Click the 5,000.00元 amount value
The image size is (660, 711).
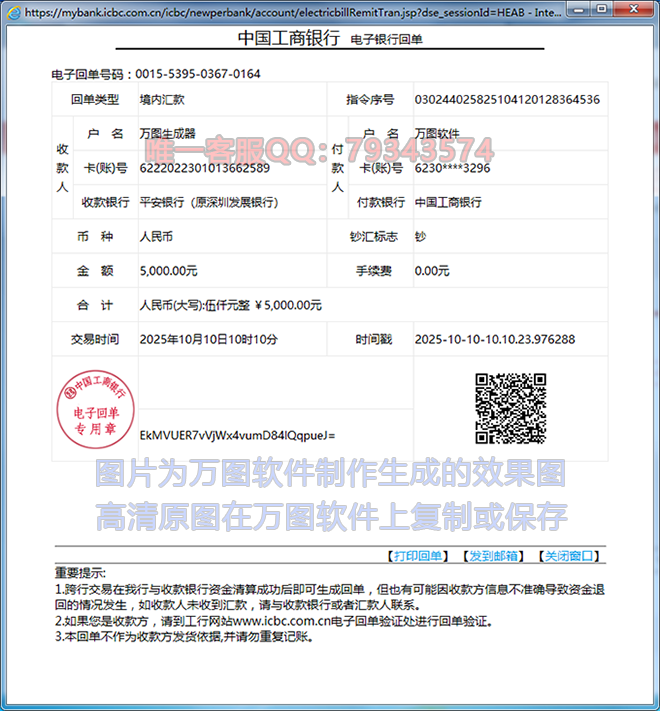click(x=169, y=271)
